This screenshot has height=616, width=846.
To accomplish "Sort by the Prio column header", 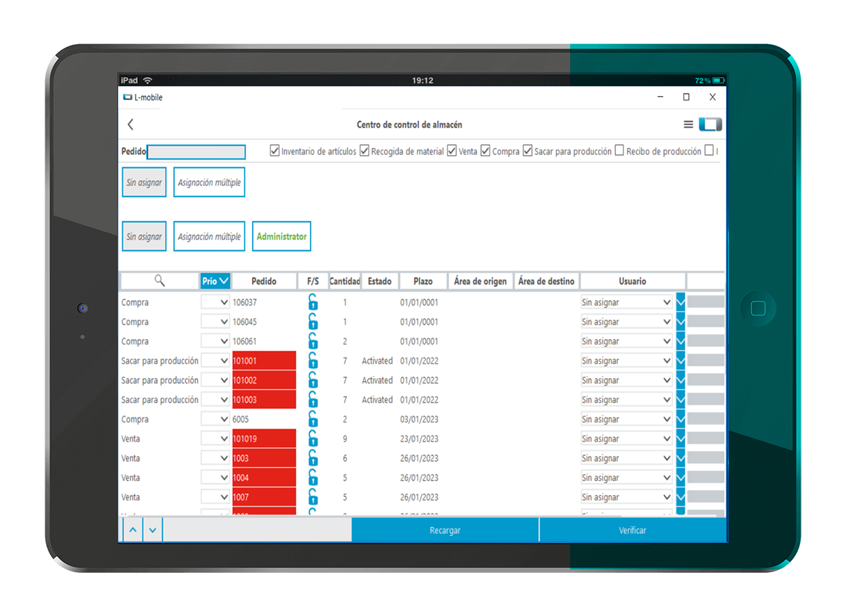I will [x=215, y=281].
